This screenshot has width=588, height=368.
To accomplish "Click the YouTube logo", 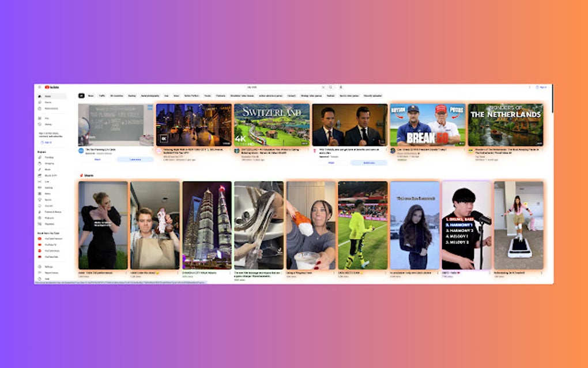I will 52,87.
